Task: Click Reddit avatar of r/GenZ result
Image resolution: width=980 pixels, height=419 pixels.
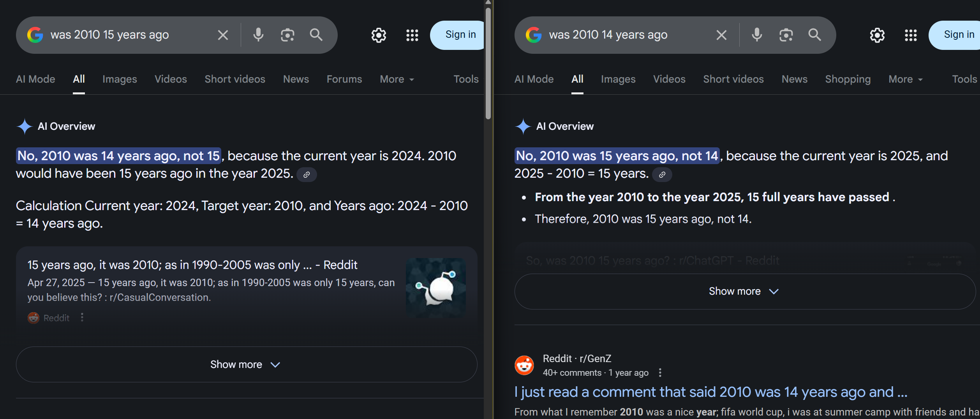Action: 524,365
